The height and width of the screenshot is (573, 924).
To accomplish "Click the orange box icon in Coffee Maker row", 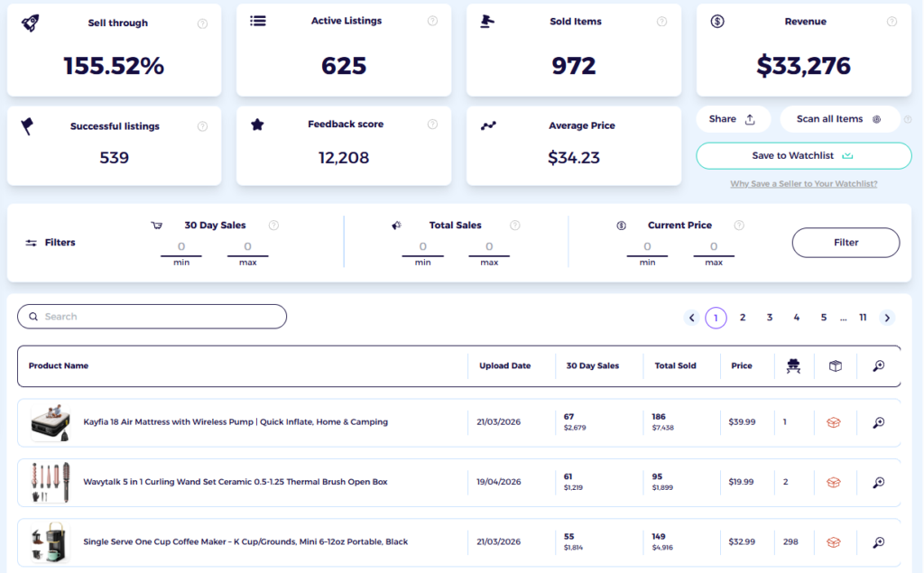I will point(833,542).
